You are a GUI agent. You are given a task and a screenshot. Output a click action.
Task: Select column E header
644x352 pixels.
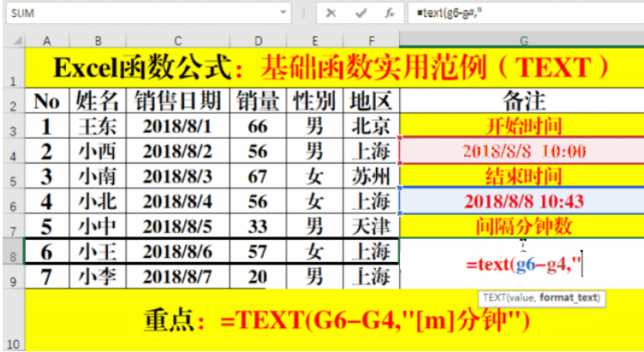click(314, 40)
